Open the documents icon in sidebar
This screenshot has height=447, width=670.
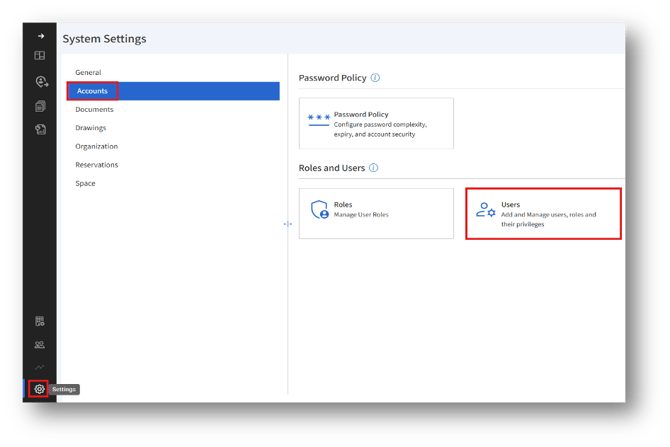pyautogui.click(x=40, y=106)
